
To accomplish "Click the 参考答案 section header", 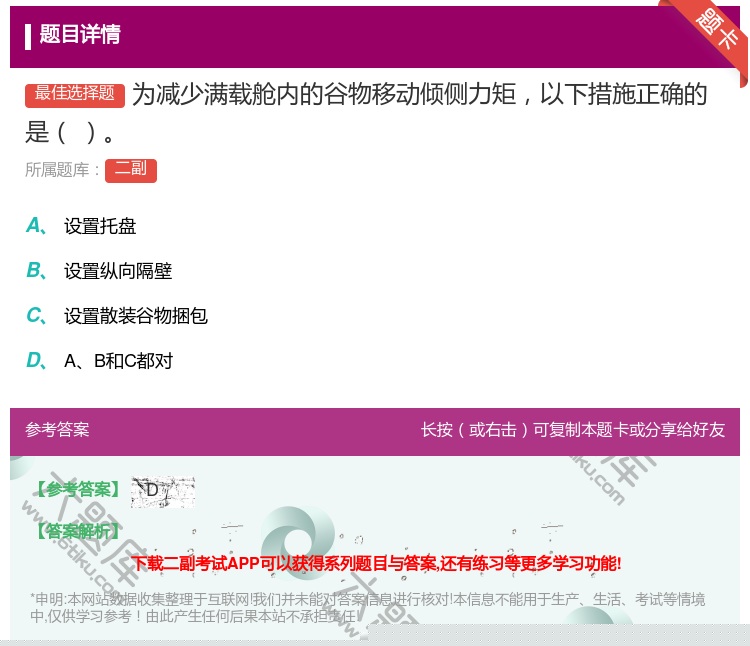I will click(x=57, y=429).
